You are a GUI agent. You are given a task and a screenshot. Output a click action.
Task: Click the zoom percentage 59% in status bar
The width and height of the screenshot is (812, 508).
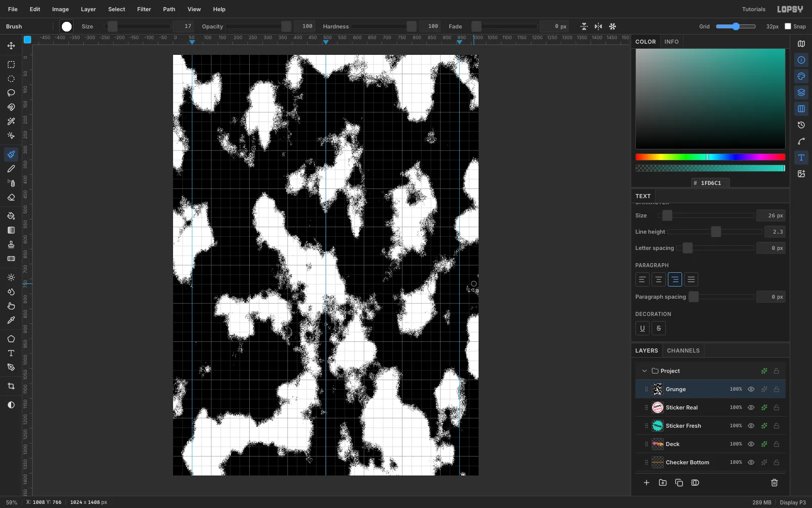[12, 502]
